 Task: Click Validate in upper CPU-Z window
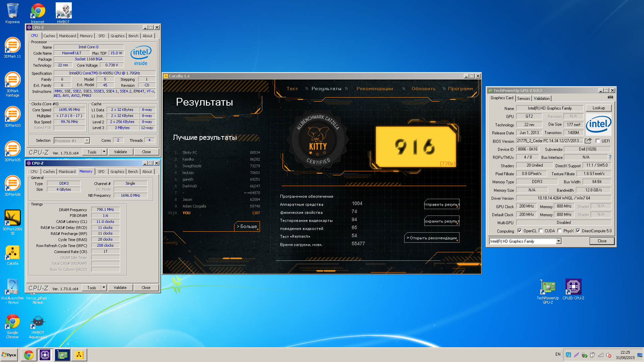(120, 152)
